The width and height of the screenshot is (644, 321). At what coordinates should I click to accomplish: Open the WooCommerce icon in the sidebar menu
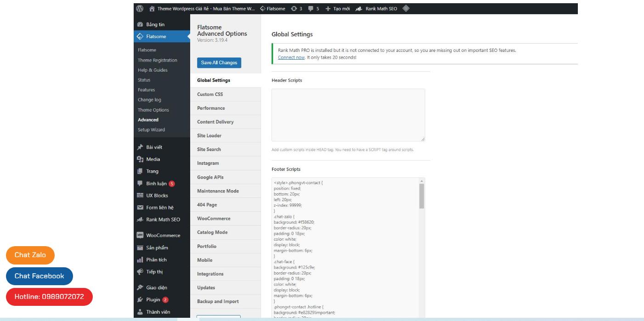point(141,236)
